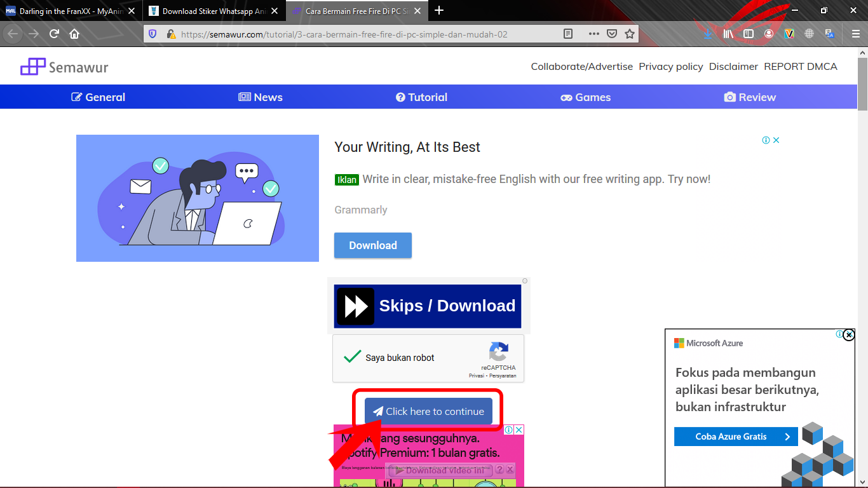Viewport: 868px width, 488px height.
Task: Open the Firefox account avatar icon
Action: pyautogui.click(x=769, y=34)
